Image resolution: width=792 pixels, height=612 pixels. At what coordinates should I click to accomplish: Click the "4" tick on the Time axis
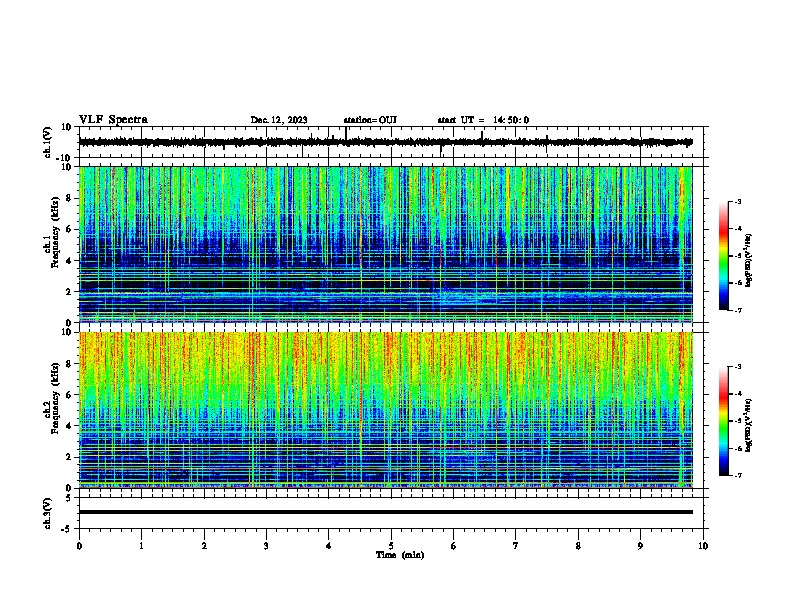[329, 546]
